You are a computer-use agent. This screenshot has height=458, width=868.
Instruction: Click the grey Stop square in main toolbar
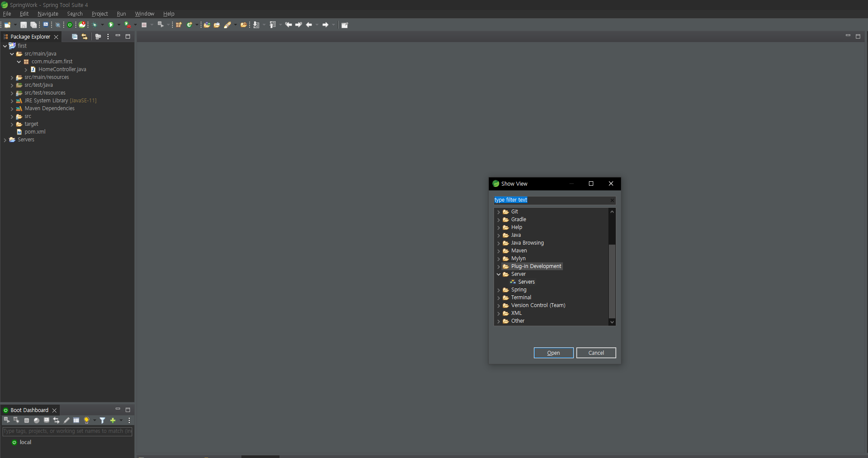click(144, 25)
